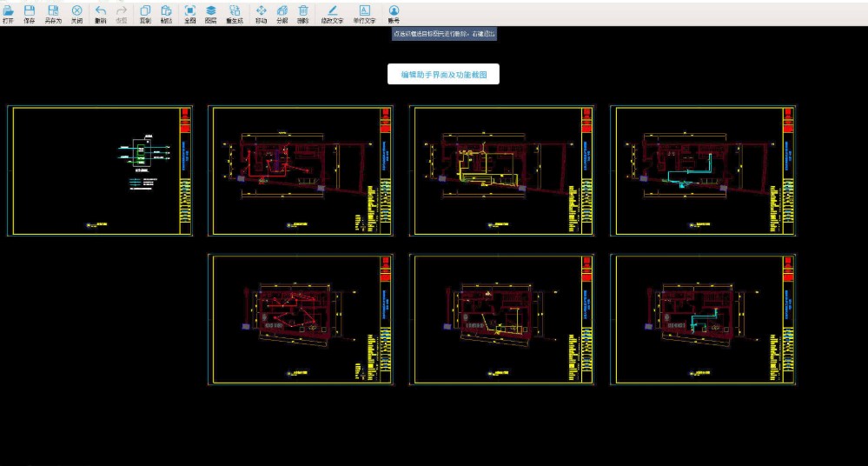
Task: Copy selection with the 复制 icon
Action: coord(145,12)
